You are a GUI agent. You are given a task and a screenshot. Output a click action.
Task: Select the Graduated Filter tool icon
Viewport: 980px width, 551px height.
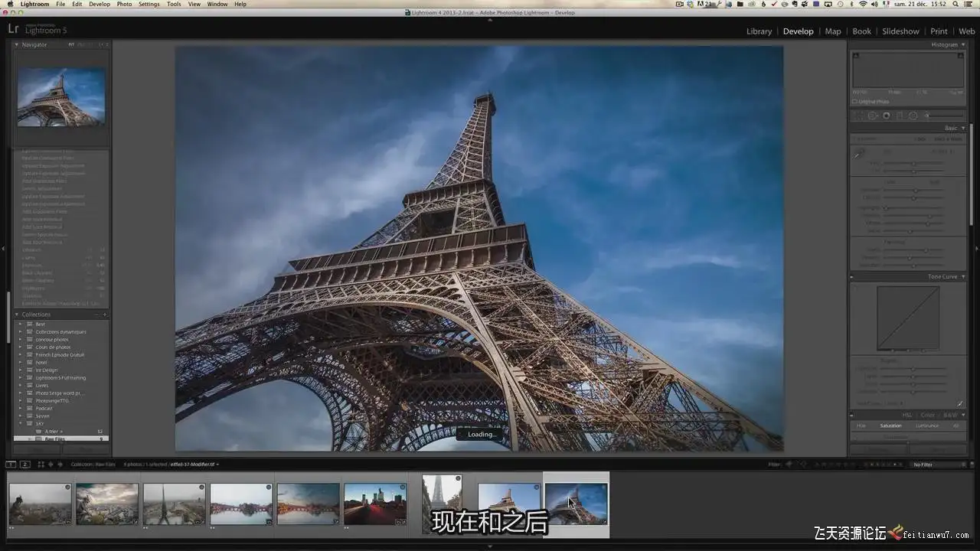[900, 116]
